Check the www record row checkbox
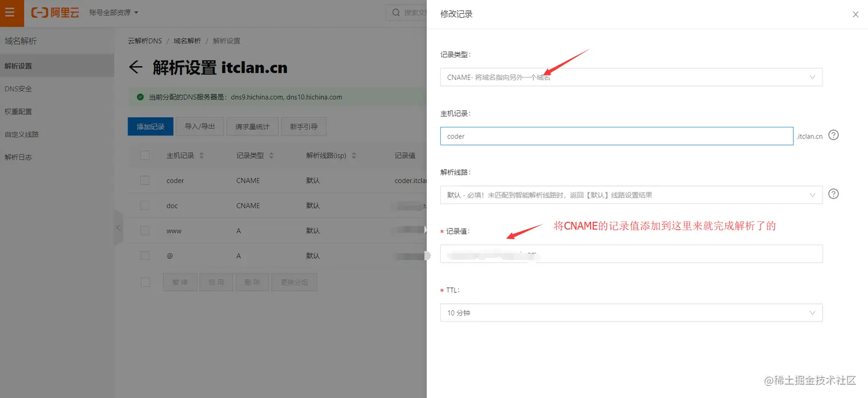868x398 pixels. [145, 230]
